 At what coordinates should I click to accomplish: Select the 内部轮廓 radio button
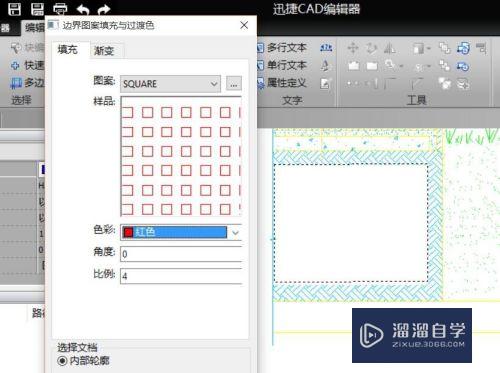click(x=62, y=360)
